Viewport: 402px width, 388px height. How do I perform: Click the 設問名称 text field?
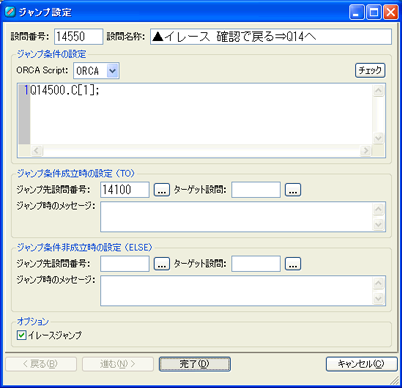271,37
